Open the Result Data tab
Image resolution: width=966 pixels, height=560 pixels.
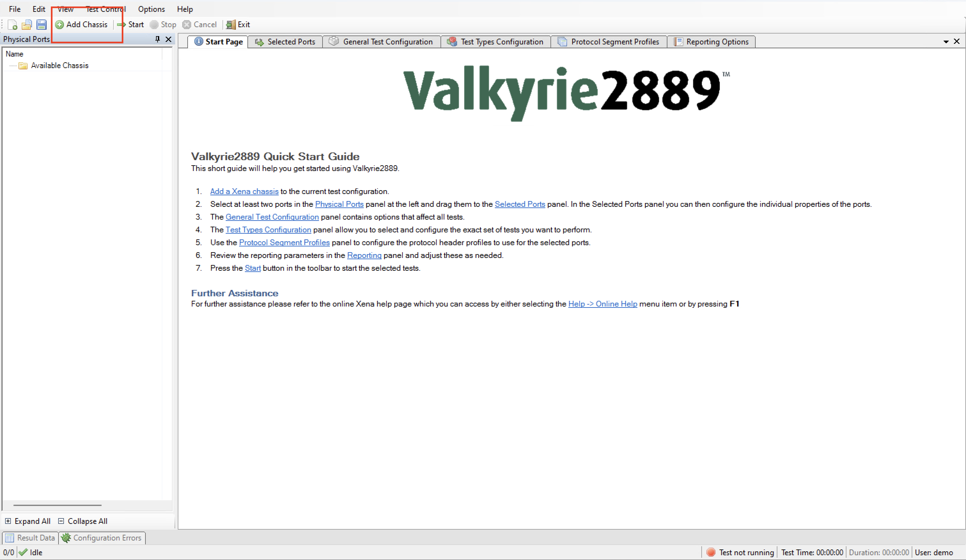(31, 538)
